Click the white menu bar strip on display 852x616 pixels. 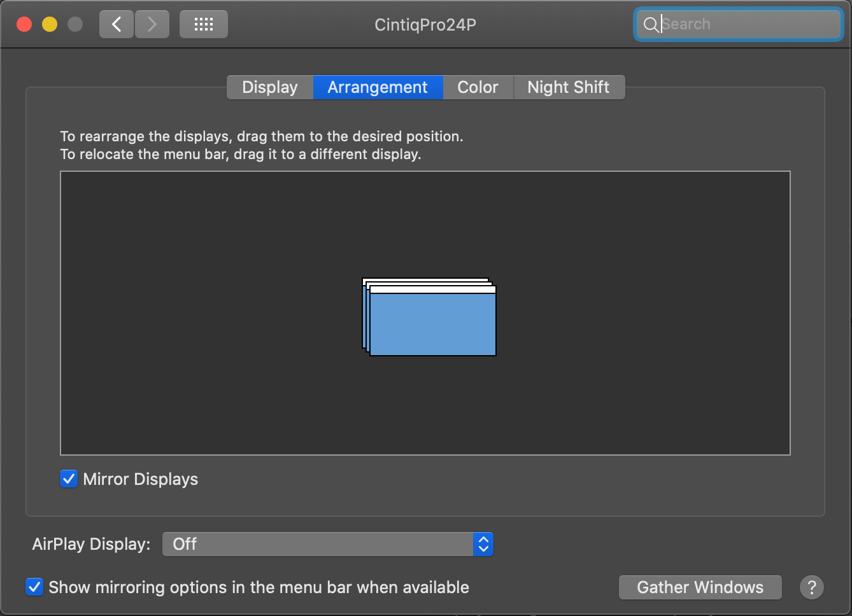[433, 290]
